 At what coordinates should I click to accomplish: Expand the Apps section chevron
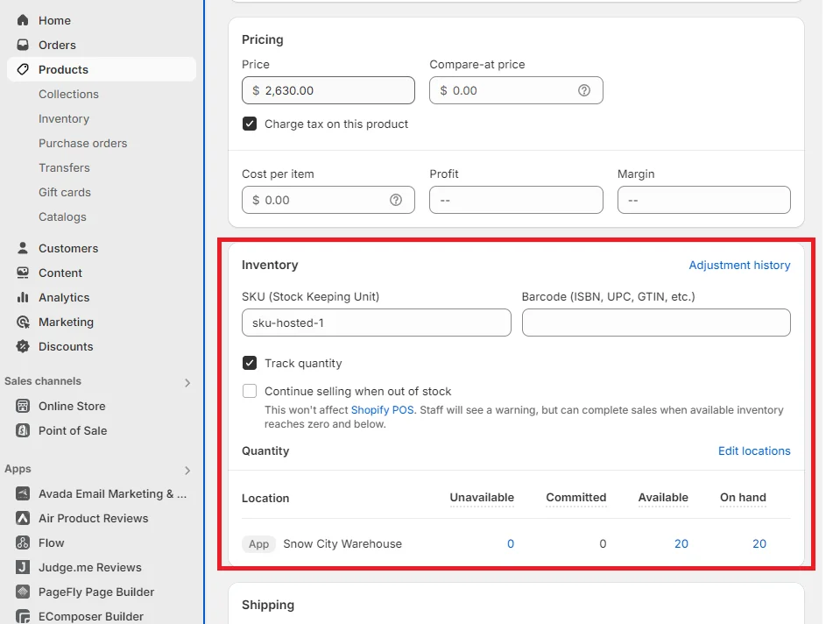point(187,470)
